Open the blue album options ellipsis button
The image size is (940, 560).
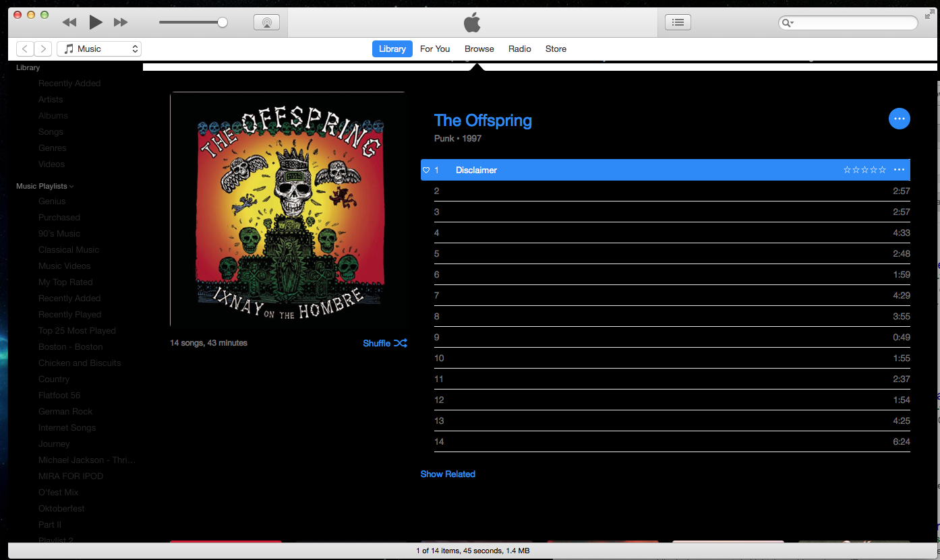pos(899,119)
